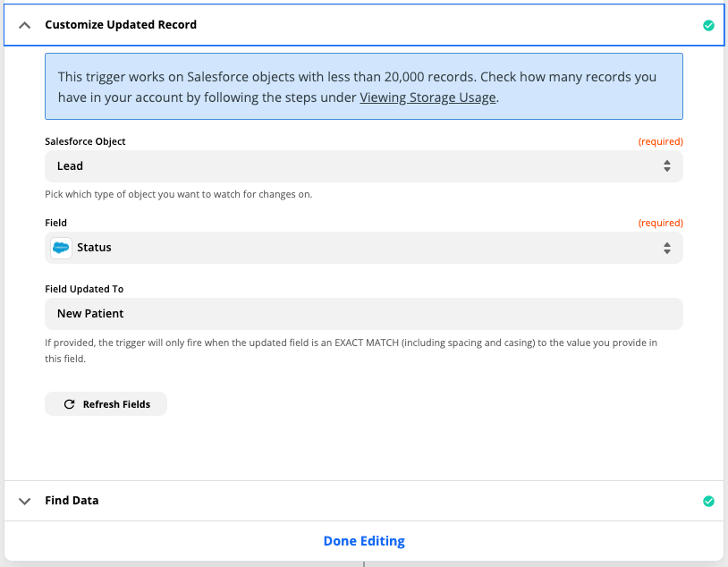Open the Salesforce Object dropdown showing Lead
Screen dimensions: 728x567
pyautogui.click(x=363, y=166)
